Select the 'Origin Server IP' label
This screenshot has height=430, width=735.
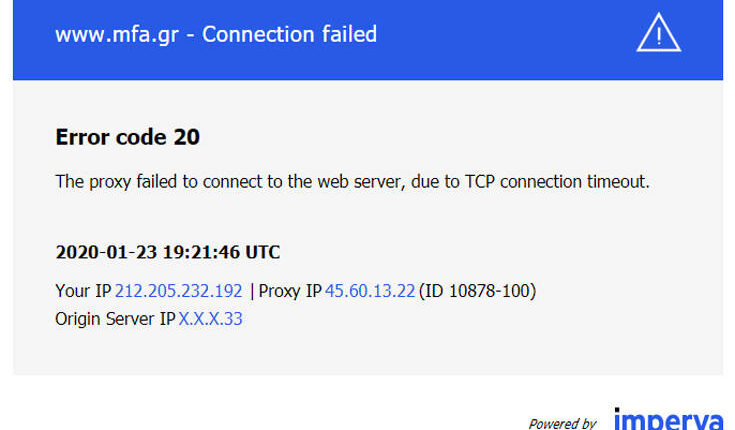[x=115, y=319]
